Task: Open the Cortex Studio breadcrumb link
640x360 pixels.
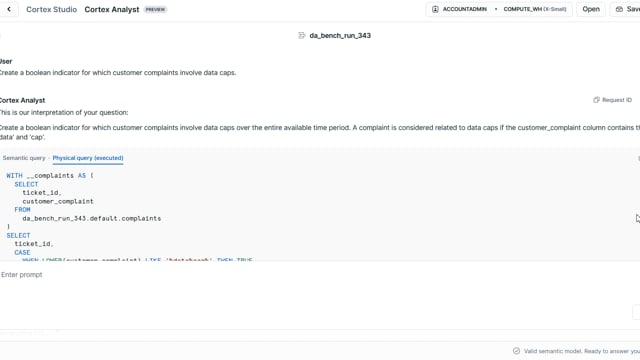Action: click(x=51, y=9)
